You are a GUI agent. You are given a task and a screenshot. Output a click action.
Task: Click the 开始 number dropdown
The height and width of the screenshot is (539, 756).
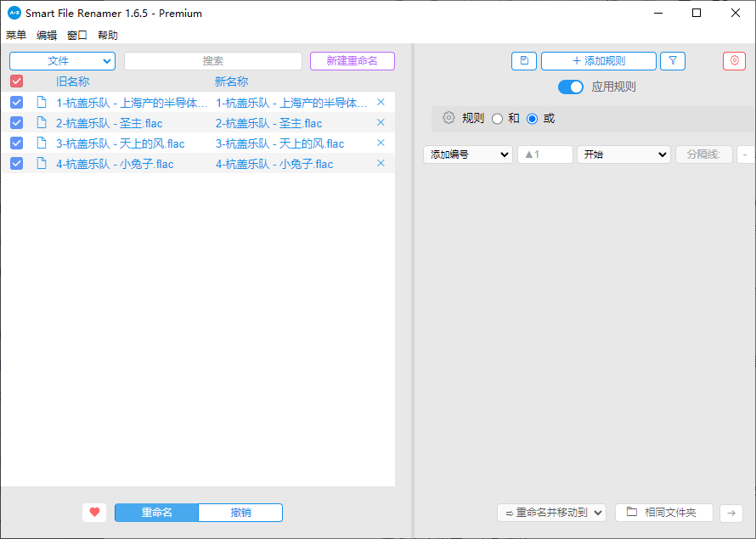click(623, 154)
